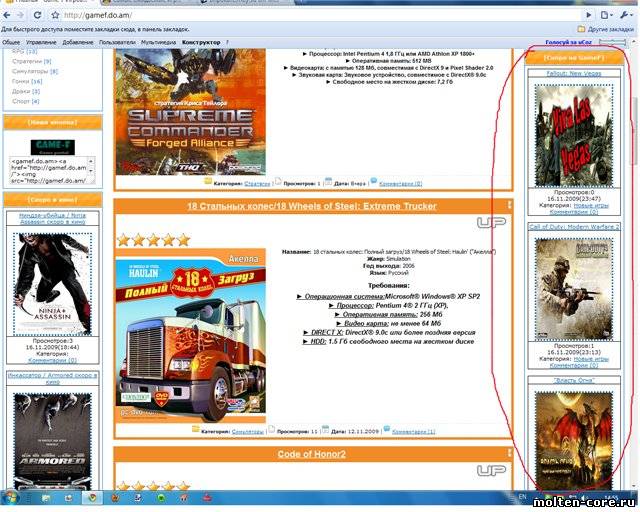The image size is (640, 512).
Task: Click the Ninja Assassin poster
Action: coord(53,284)
